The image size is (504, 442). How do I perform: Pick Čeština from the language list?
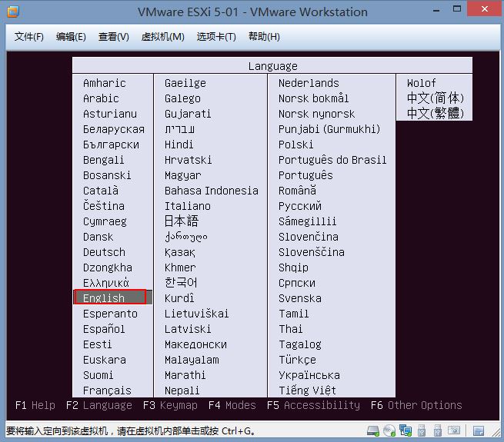(x=104, y=205)
